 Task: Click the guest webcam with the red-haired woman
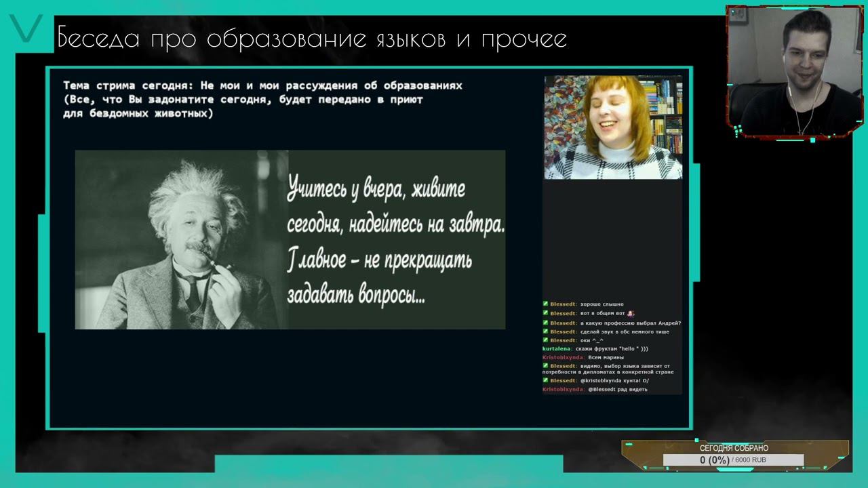(613, 127)
